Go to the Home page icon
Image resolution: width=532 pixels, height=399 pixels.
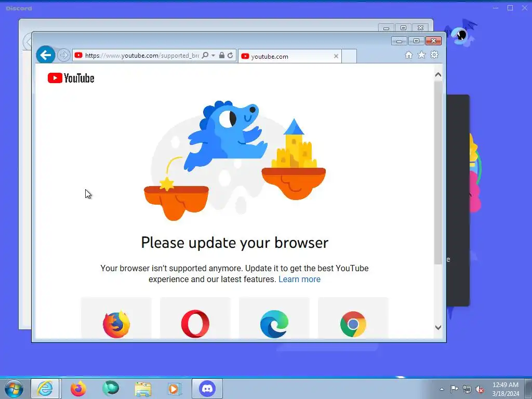[x=409, y=55]
